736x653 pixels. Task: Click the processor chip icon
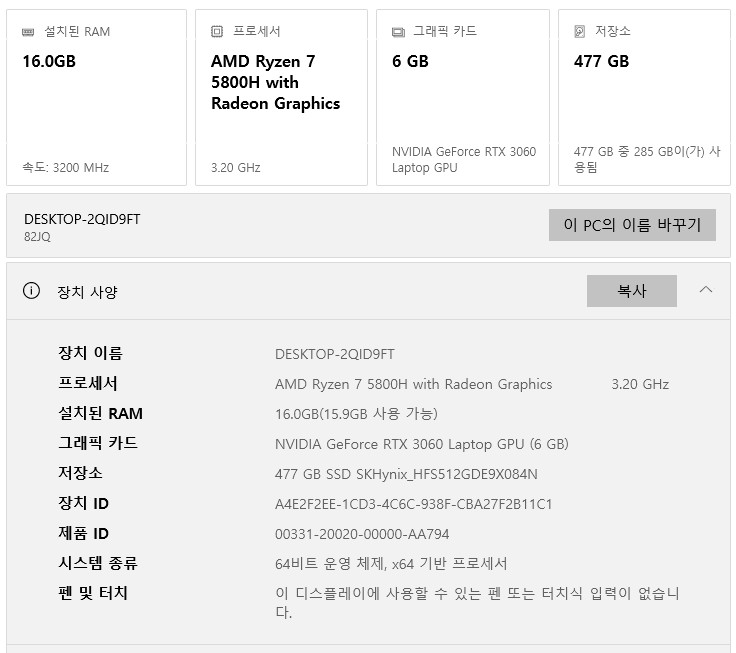[x=217, y=32]
